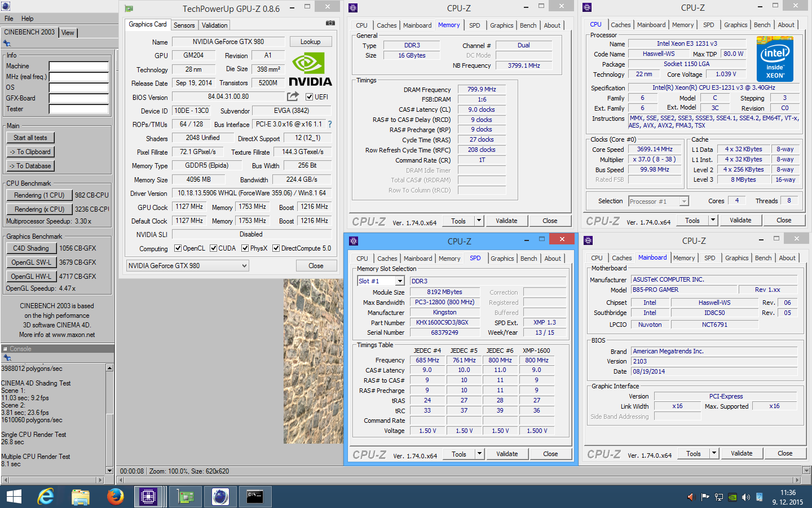Expand Tools arrow in CPU-Z CPU window
This screenshot has width=812, height=508.
(x=713, y=220)
